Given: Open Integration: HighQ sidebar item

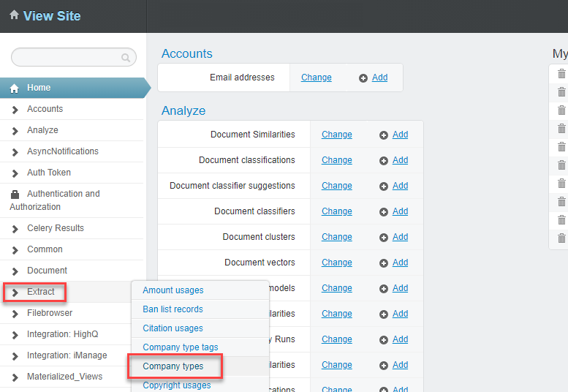Looking at the screenshot, I should (63, 334).
